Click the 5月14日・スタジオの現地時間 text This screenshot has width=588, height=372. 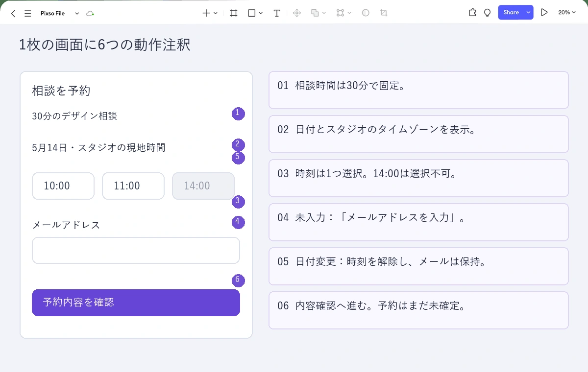coord(98,147)
